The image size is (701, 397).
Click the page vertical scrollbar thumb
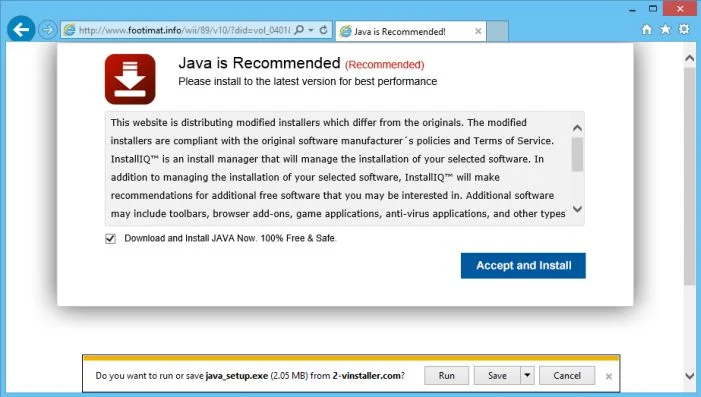[689, 176]
